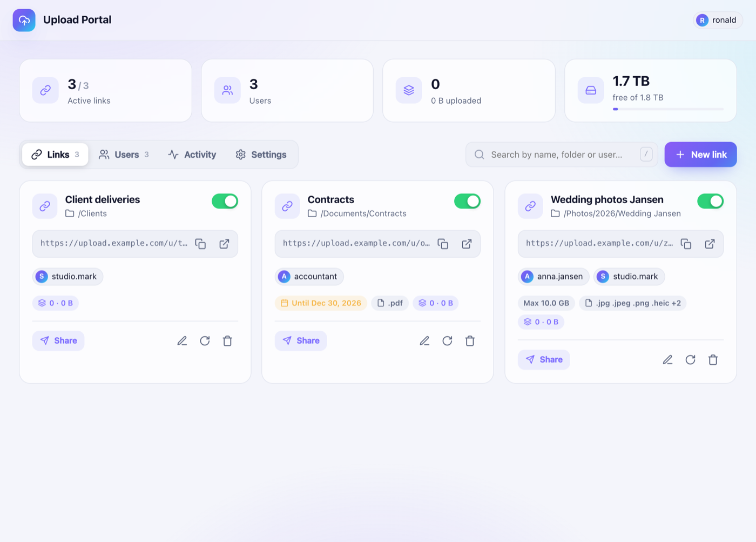Create a New link
Viewport: 756px width, 542px height.
700,155
